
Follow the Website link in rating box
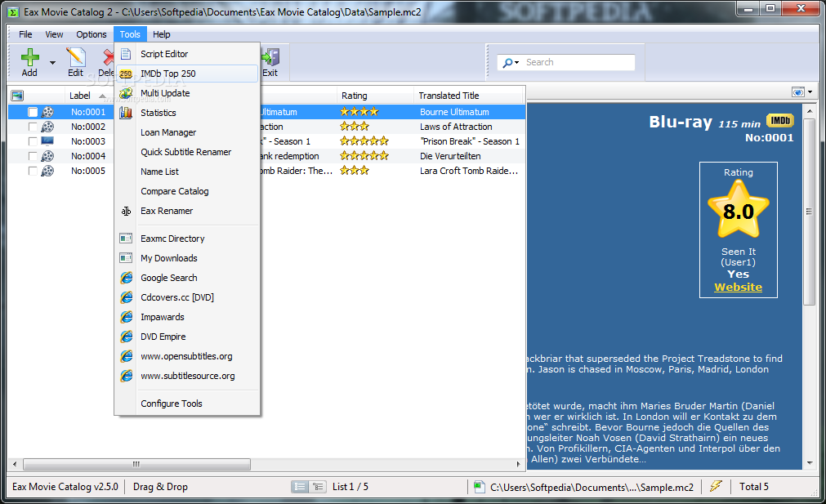coord(738,287)
